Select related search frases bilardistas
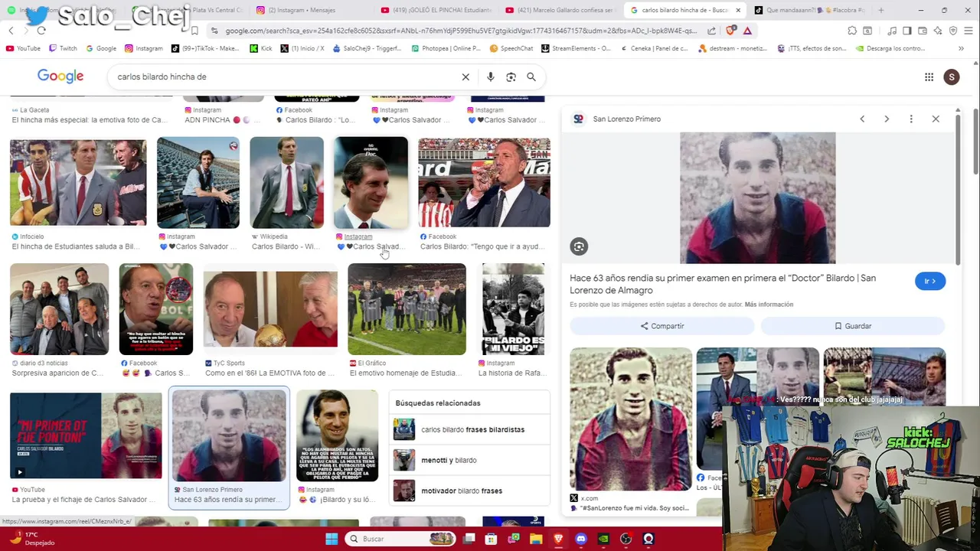Screen dimensions: 980x551 [469, 429]
